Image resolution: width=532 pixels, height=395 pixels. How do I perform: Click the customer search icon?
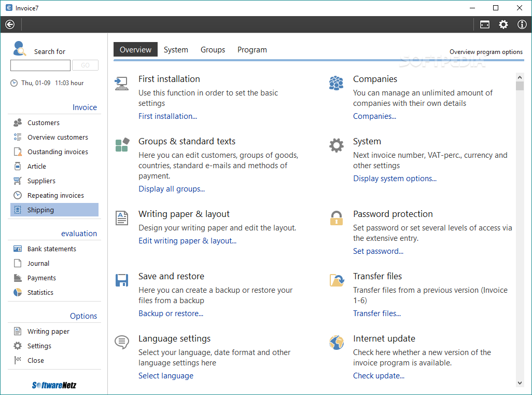(19, 49)
